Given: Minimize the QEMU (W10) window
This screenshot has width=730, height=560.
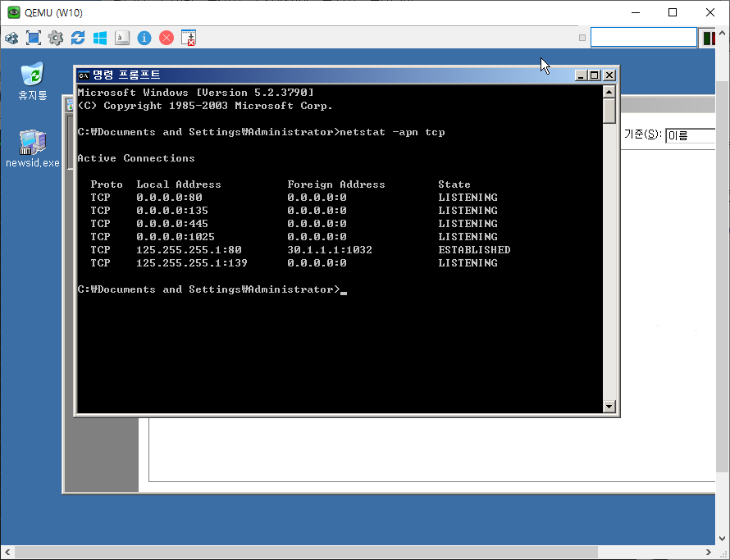Looking at the screenshot, I should pos(636,12).
